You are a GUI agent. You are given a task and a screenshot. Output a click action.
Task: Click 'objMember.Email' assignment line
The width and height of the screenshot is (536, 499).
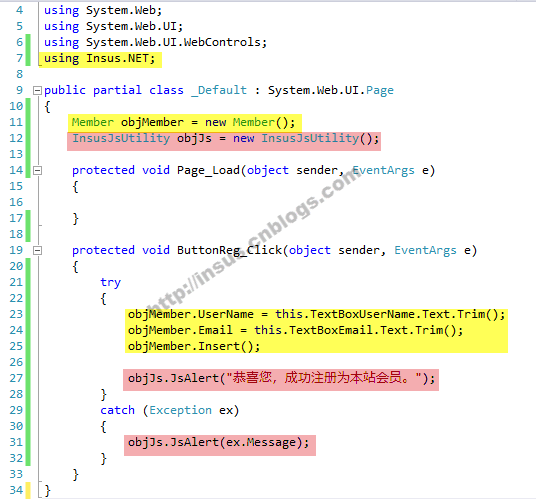coord(295,330)
